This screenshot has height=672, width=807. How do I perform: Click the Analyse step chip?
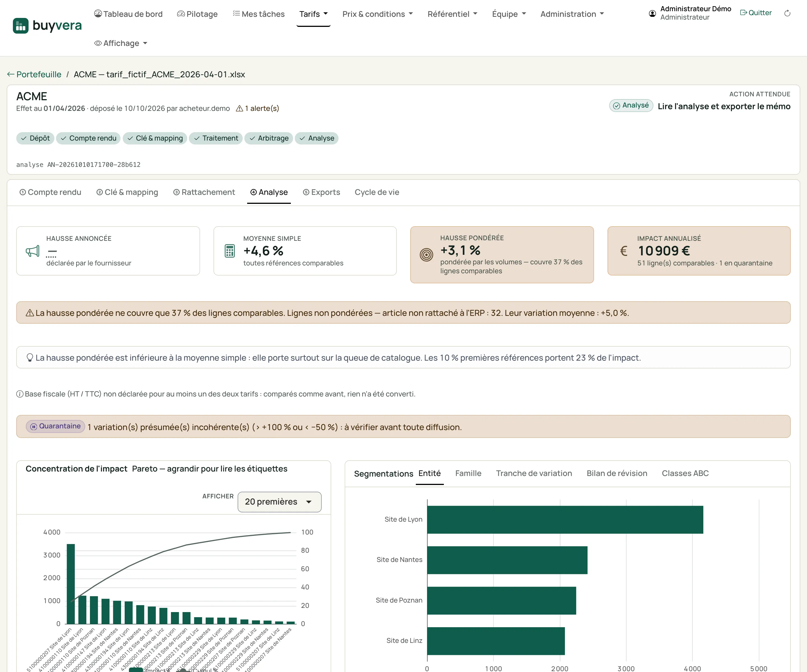click(x=317, y=138)
